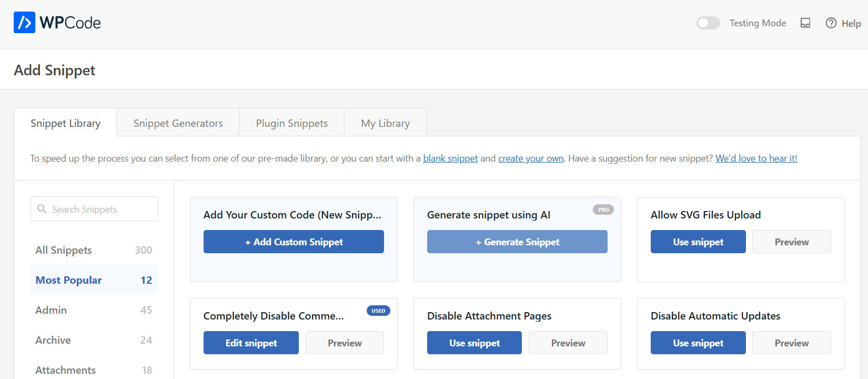Use the Disable Attachment Pages snippet
Viewport: 868px width, 379px height.
[475, 343]
